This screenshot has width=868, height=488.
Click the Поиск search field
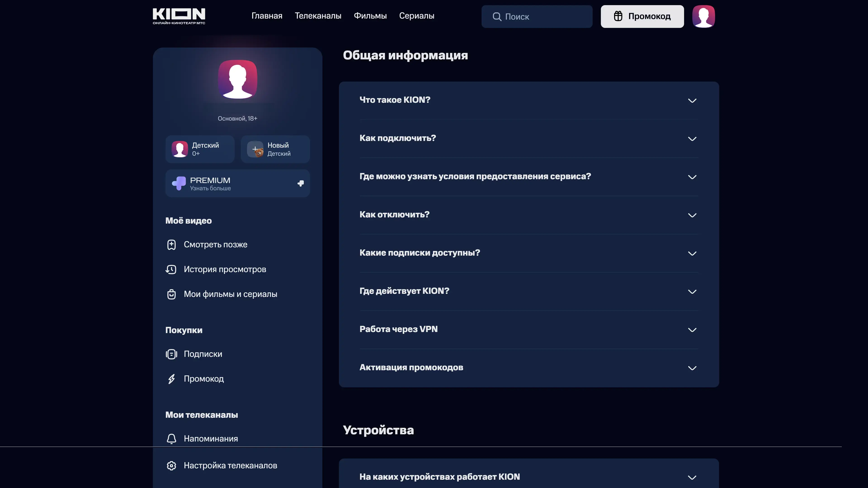coord(536,16)
